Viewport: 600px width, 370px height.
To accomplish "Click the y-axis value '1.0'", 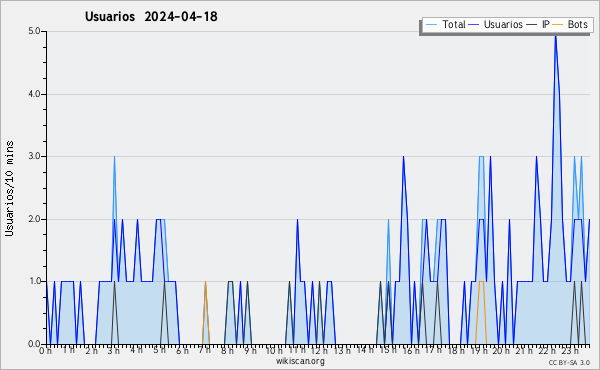I will (34, 282).
